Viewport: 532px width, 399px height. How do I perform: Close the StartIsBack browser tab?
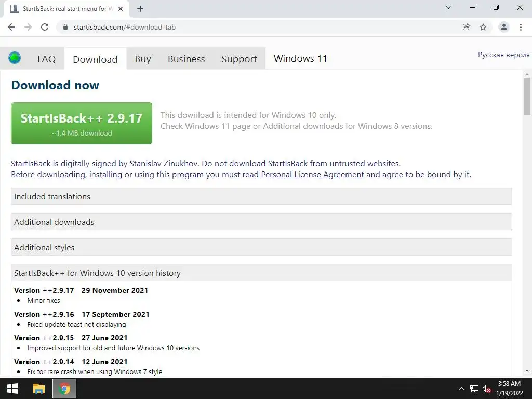(121, 9)
